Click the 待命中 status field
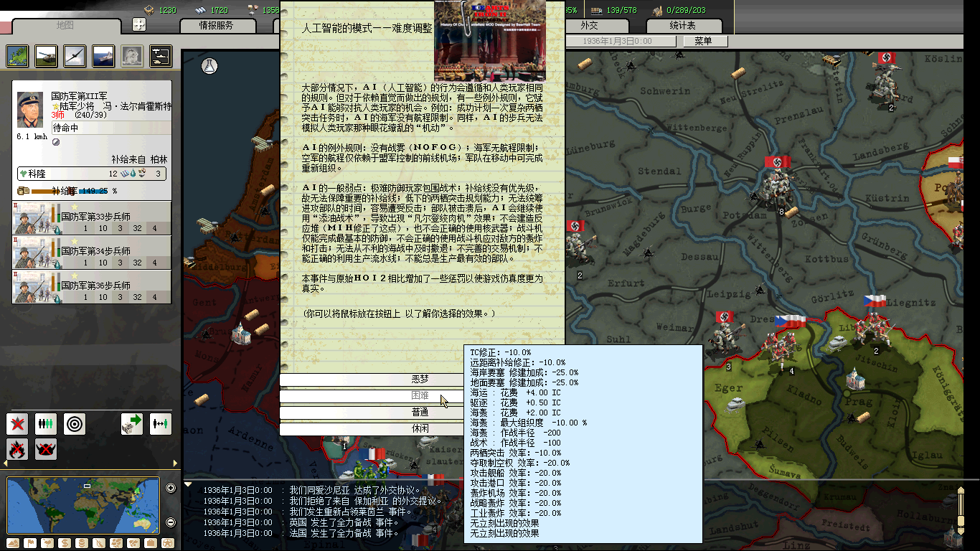The height and width of the screenshot is (551, 980). (111, 128)
